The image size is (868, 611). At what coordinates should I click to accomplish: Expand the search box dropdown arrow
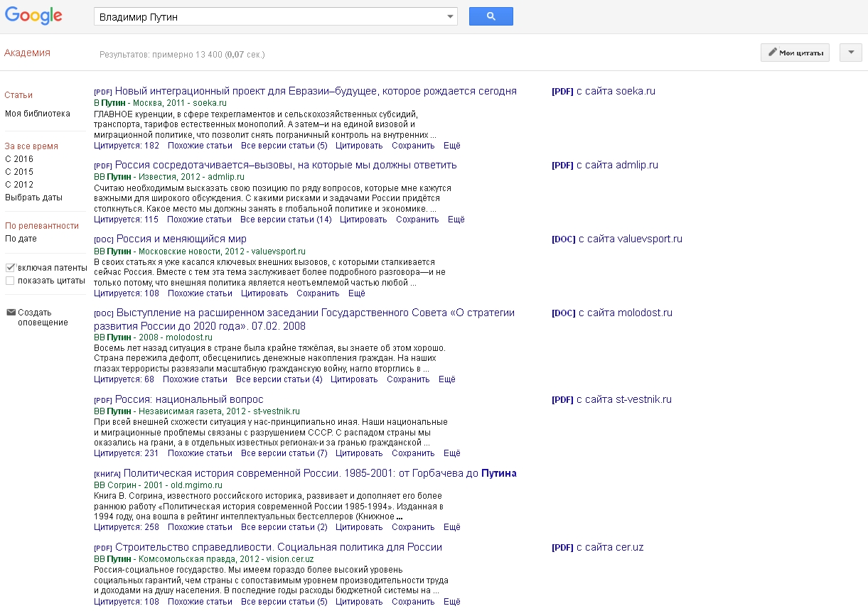[450, 17]
